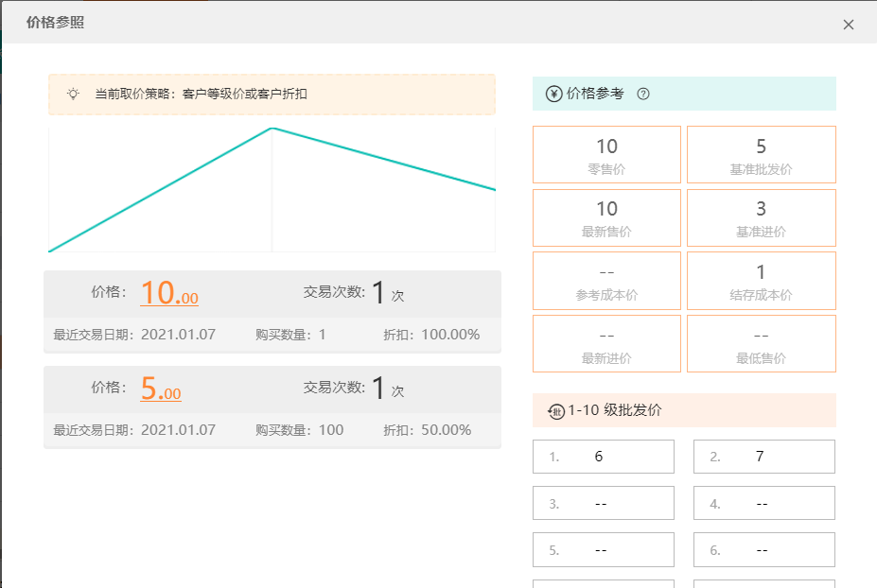
Task: Click the yen icon in 价格参考 header
Action: (553, 94)
